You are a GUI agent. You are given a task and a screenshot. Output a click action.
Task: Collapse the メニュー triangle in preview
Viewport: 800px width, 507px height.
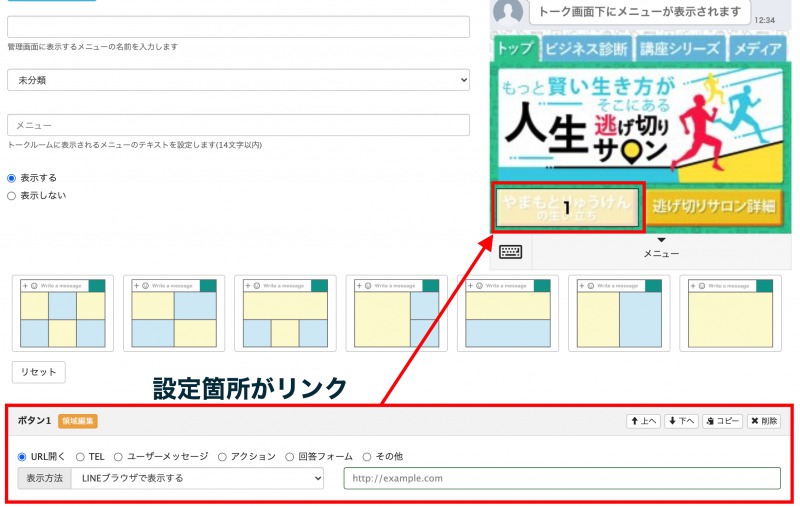(x=661, y=240)
